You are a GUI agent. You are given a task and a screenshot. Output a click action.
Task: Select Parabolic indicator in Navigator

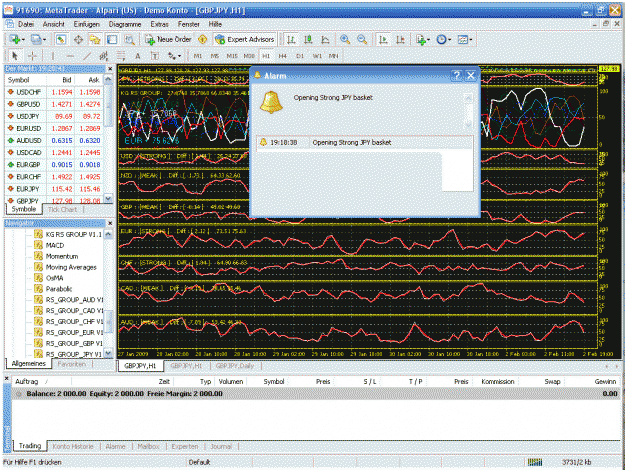[x=59, y=289]
